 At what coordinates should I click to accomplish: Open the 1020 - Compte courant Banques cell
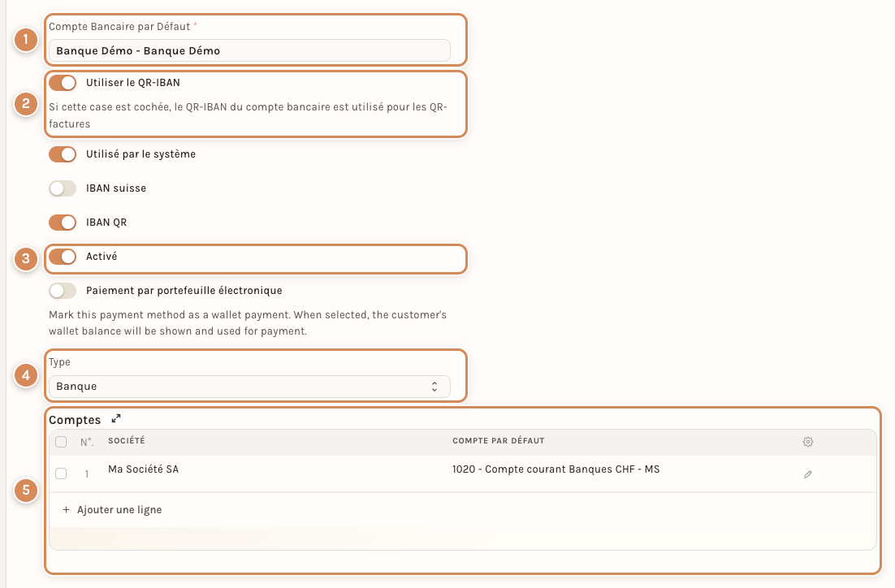[556, 469]
